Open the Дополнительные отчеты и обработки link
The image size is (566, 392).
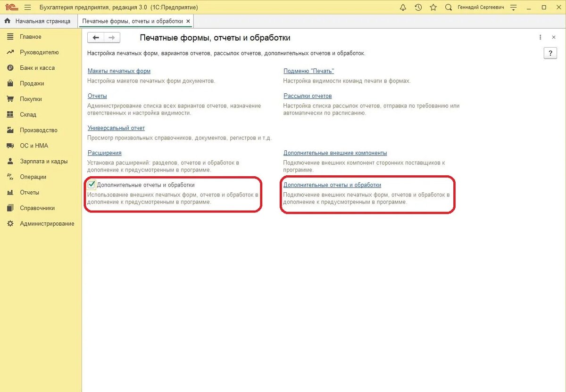coord(332,185)
